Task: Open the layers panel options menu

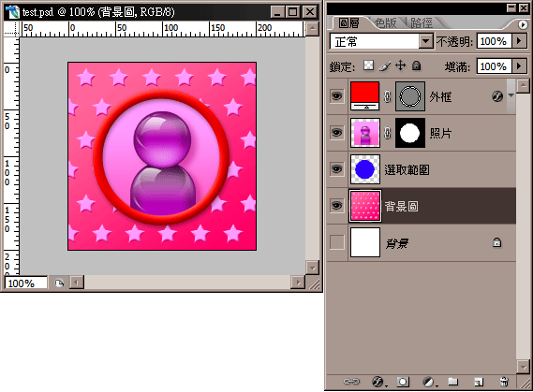Action: pos(523,24)
